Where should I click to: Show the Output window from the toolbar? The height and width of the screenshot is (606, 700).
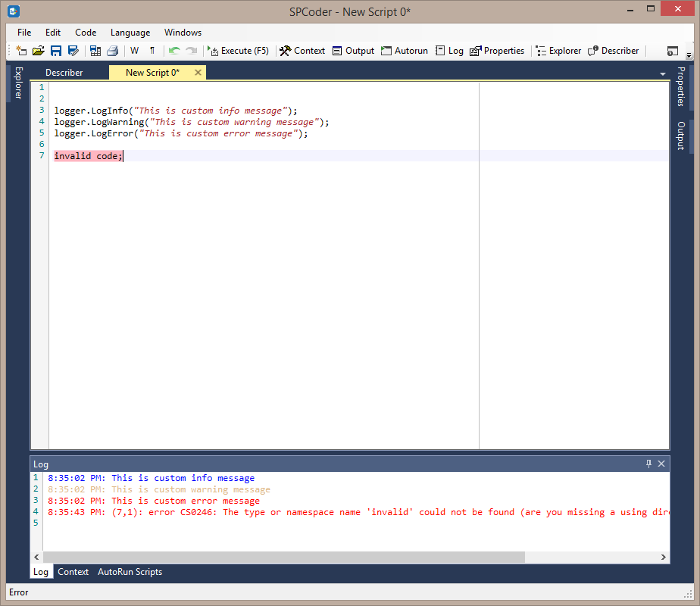353,51
